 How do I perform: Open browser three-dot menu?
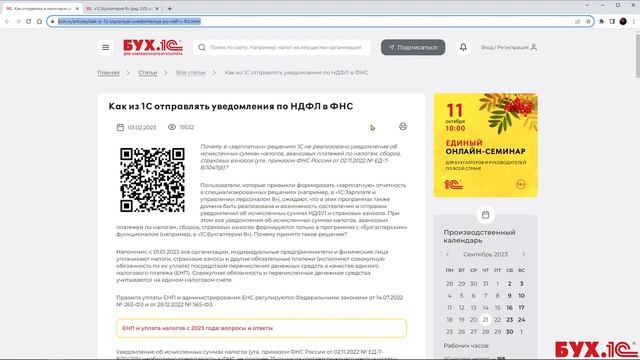633,21
